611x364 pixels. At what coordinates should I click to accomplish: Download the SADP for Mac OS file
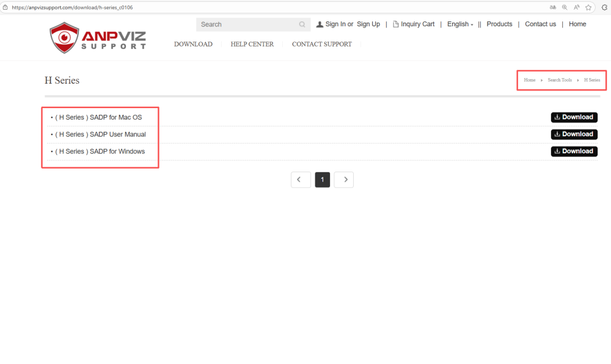point(574,117)
